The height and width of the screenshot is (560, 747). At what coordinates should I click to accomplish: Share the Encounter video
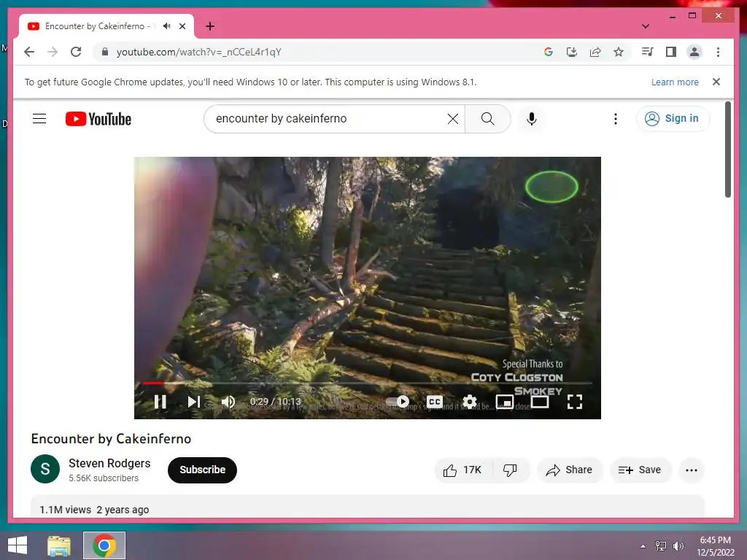point(570,470)
